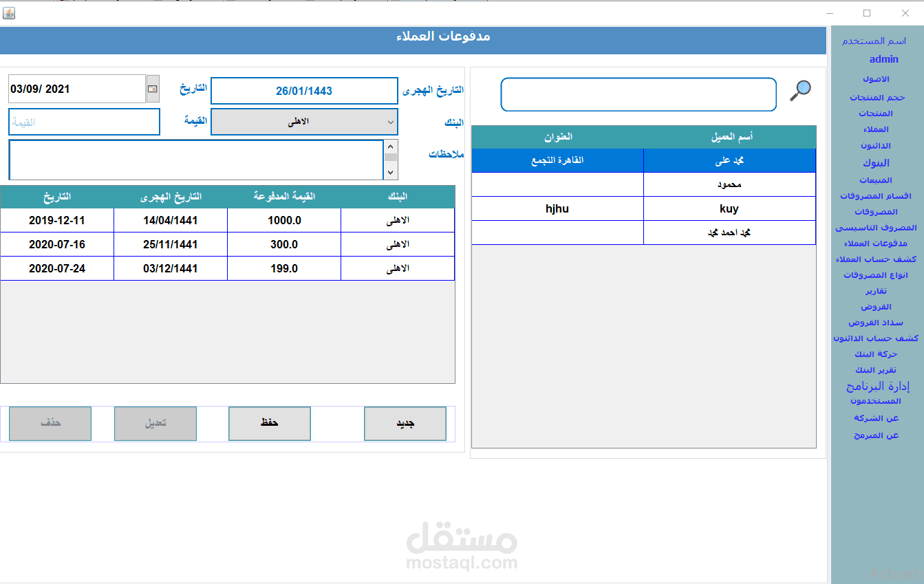Image resolution: width=924 pixels, height=584 pixels.
Task: Open the البنك dropdown showing الاهلى
Action: click(x=304, y=122)
